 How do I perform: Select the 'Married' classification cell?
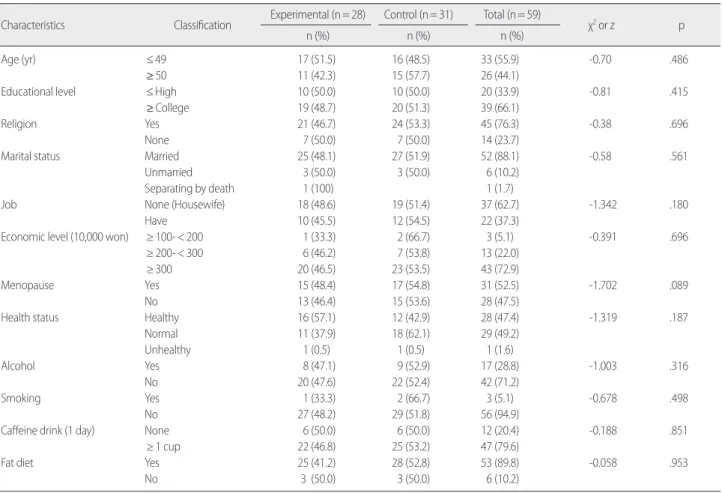pos(162,156)
